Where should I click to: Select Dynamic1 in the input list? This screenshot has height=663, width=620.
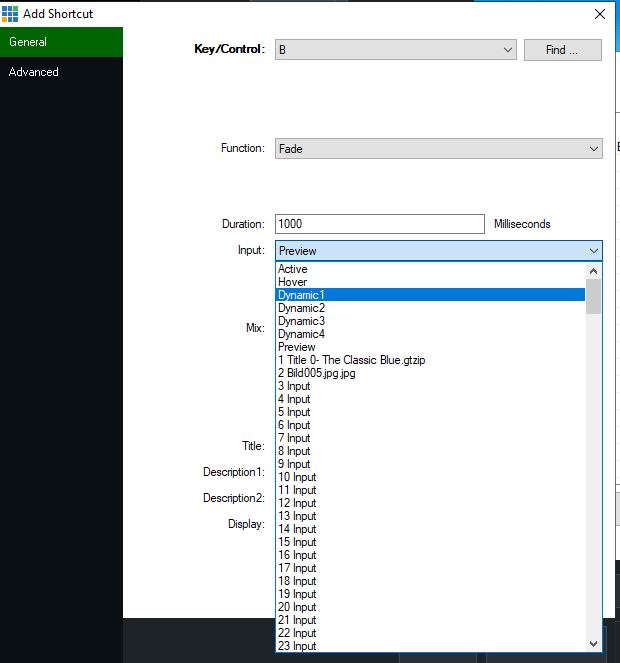coord(301,295)
